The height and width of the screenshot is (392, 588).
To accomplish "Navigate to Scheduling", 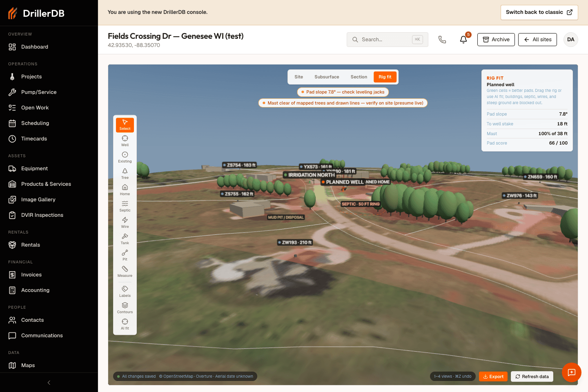I will click(49, 123).
